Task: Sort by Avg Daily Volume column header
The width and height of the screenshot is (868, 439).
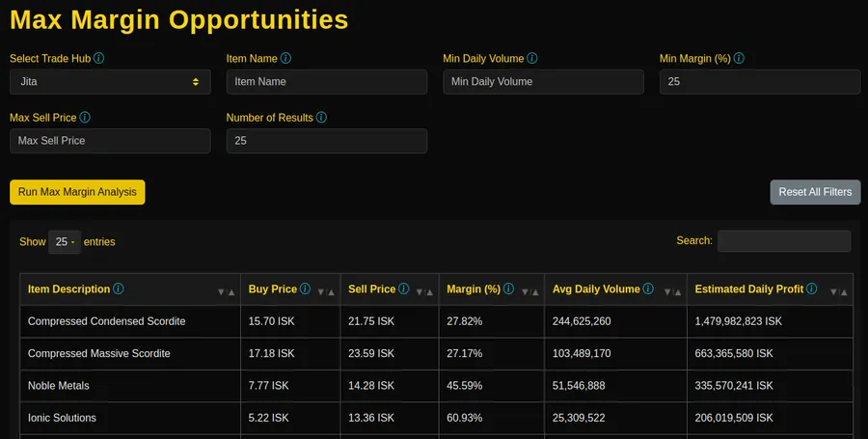Action: point(595,289)
